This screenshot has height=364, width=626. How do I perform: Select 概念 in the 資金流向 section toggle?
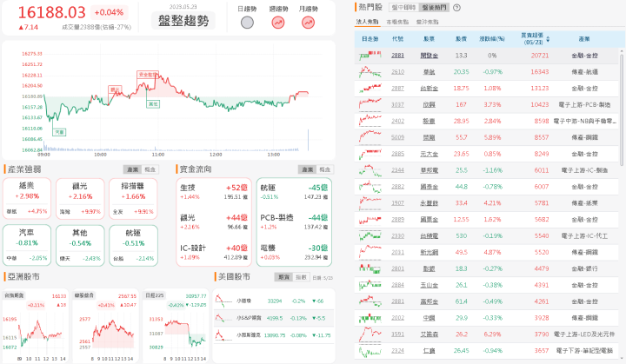(325, 169)
